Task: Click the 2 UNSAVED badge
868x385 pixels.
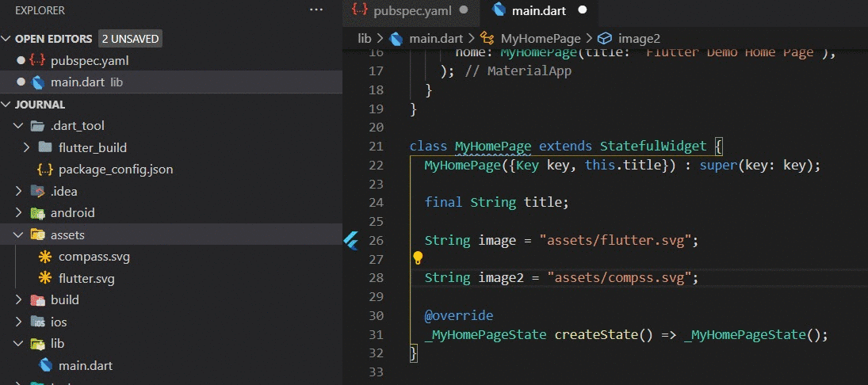Action: [130, 40]
